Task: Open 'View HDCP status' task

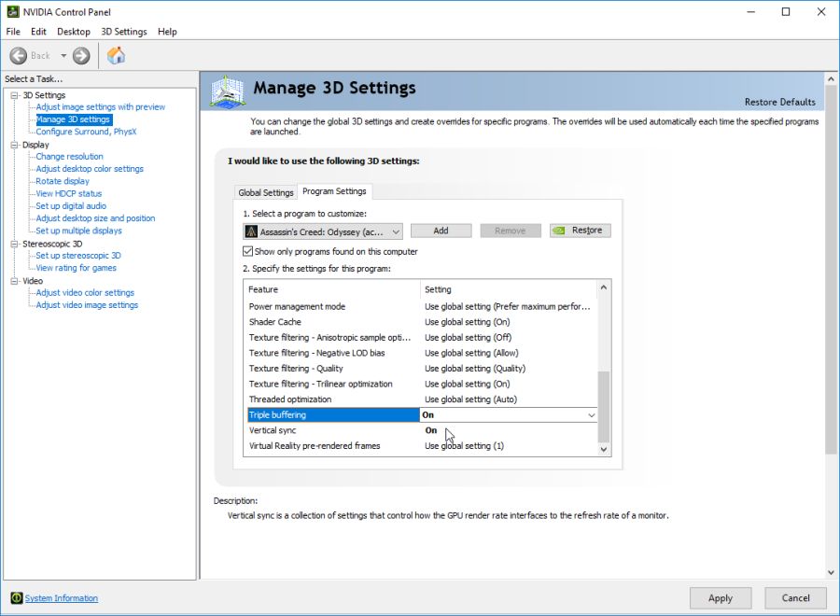Action: (68, 193)
